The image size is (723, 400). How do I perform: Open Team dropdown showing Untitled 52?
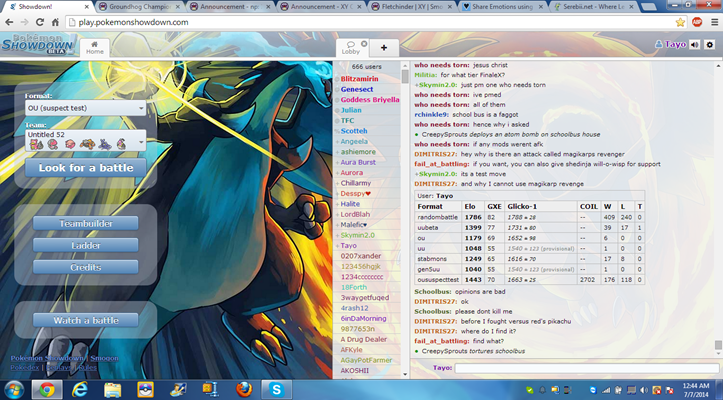click(x=85, y=140)
